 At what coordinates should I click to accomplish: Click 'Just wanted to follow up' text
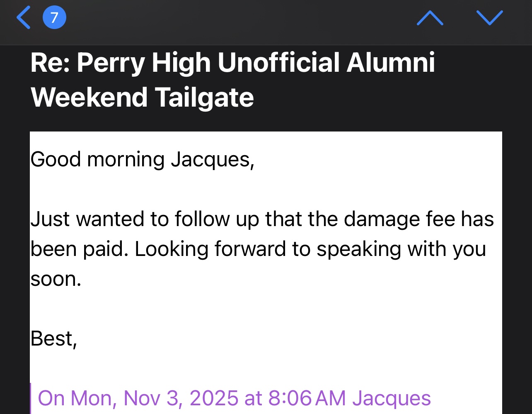[130, 219]
